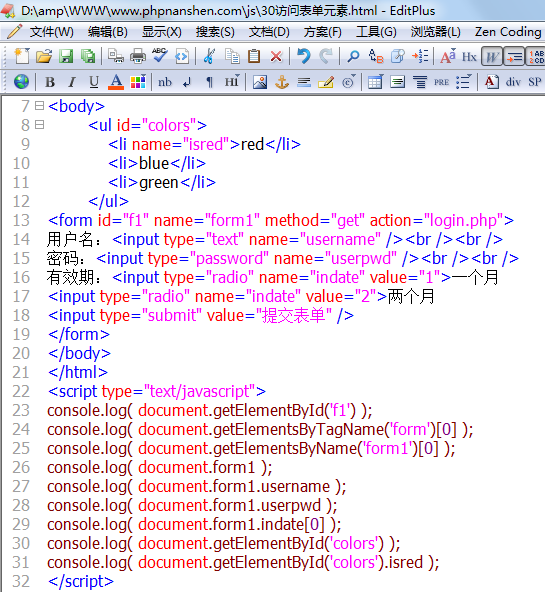Delete selection with the red X icon
The height and width of the screenshot is (592, 545).
276,57
